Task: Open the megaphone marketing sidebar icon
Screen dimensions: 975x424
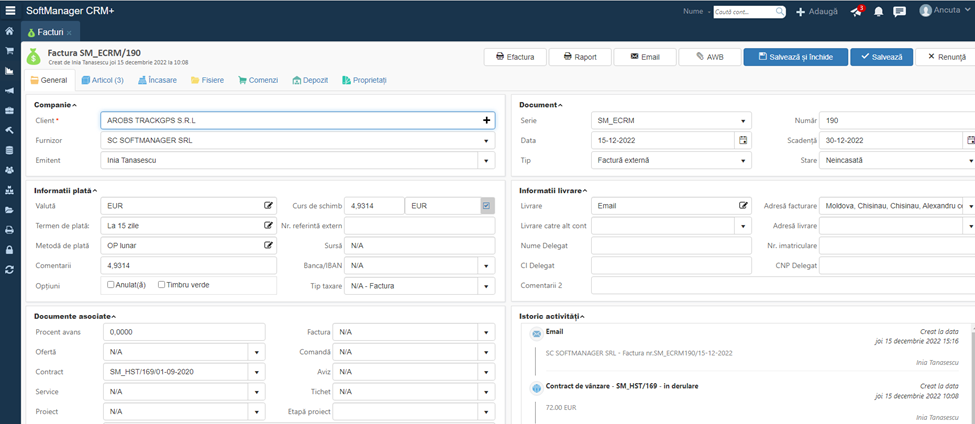Action: 9,91
